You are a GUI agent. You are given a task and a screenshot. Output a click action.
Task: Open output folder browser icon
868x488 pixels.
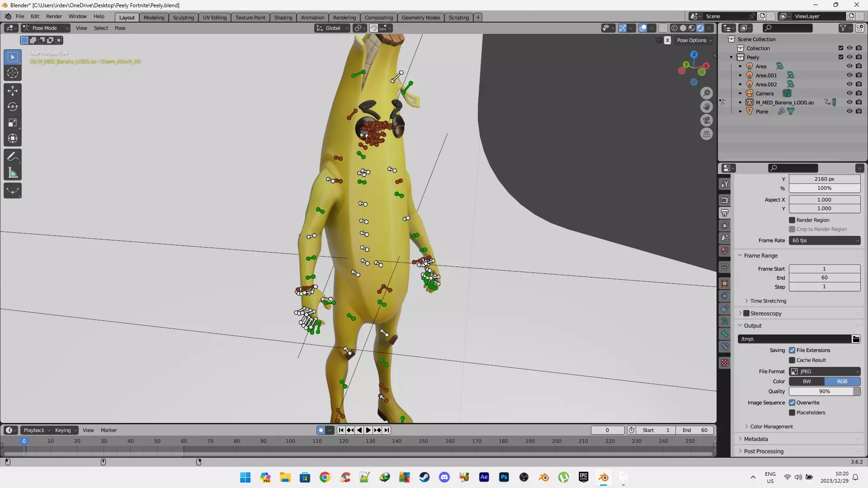click(856, 339)
